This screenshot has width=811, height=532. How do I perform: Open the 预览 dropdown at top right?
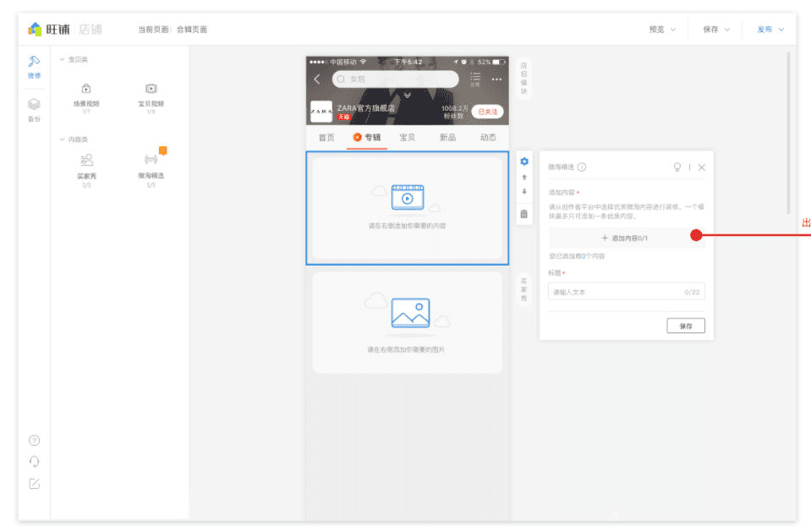(665, 29)
